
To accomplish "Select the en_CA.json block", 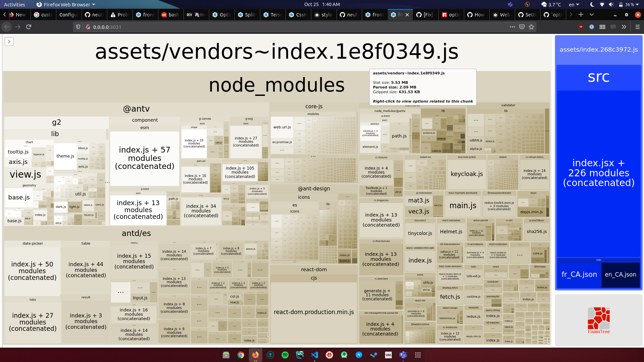I will coord(621,275).
